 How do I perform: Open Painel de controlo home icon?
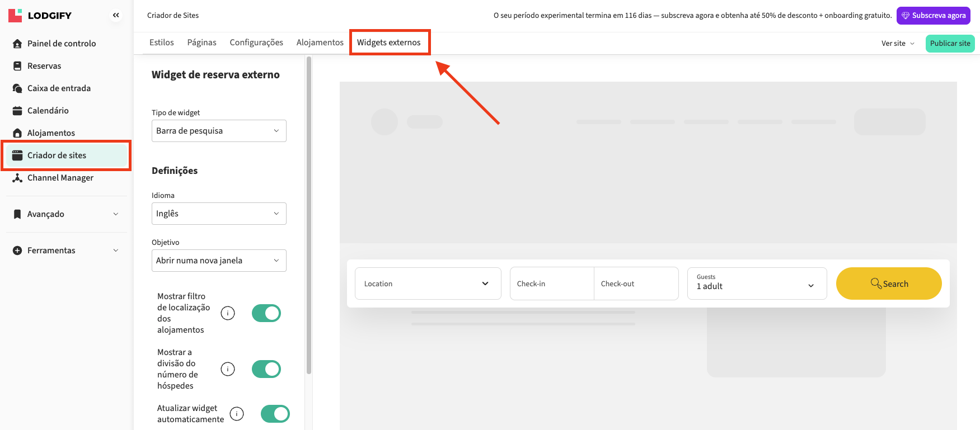tap(17, 44)
